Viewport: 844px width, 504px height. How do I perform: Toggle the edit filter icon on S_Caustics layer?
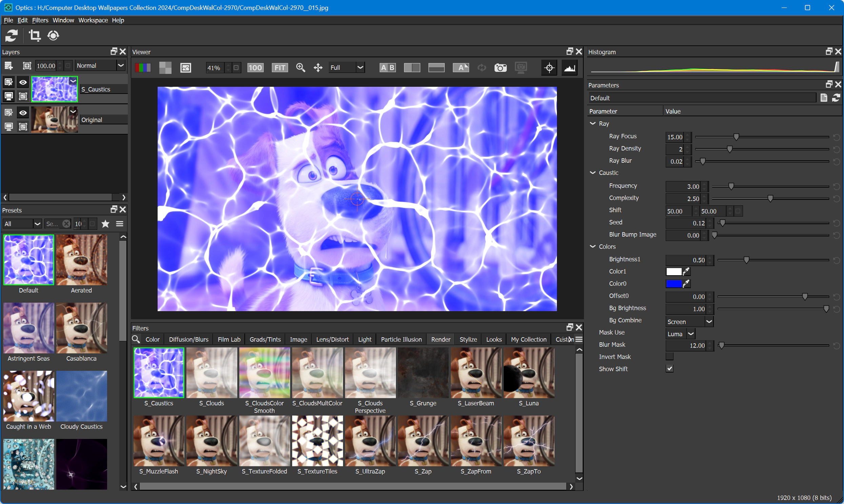point(8,82)
